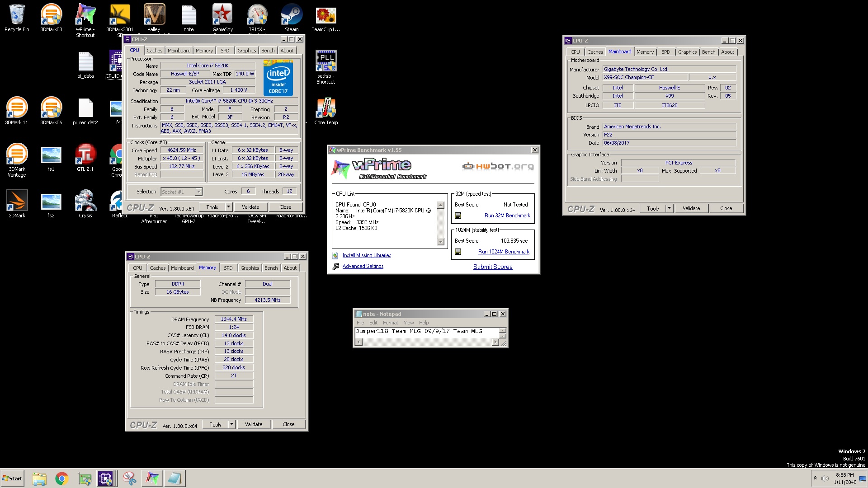Click the HWBOT.org logo in wPrime
868x488 pixels.
coord(498,166)
